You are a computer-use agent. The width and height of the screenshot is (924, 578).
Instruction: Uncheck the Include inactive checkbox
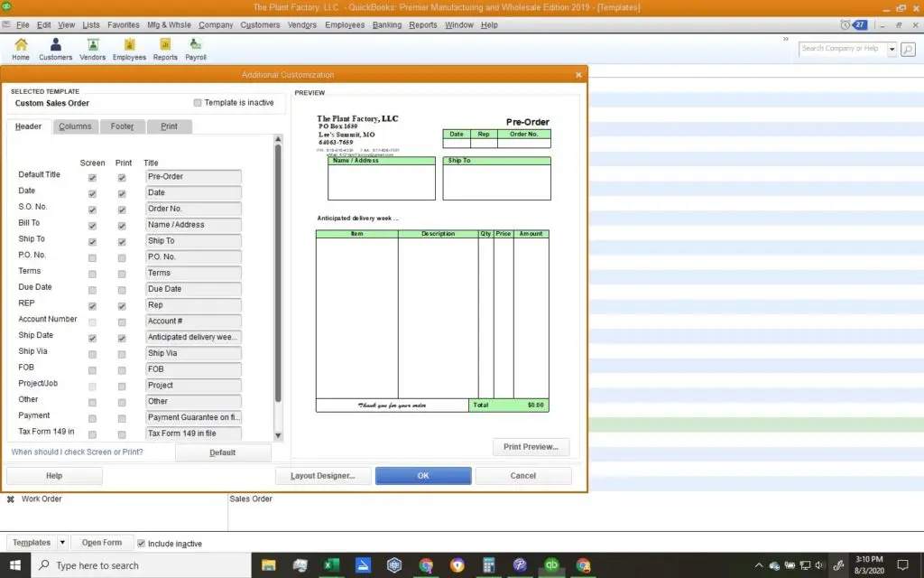point(141,544)
